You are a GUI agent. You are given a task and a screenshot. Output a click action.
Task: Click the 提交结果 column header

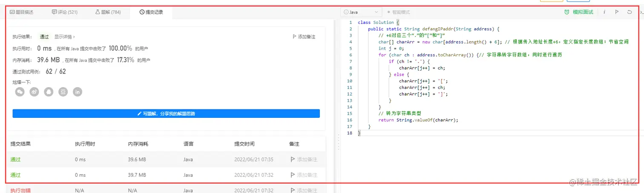[20, 144]
